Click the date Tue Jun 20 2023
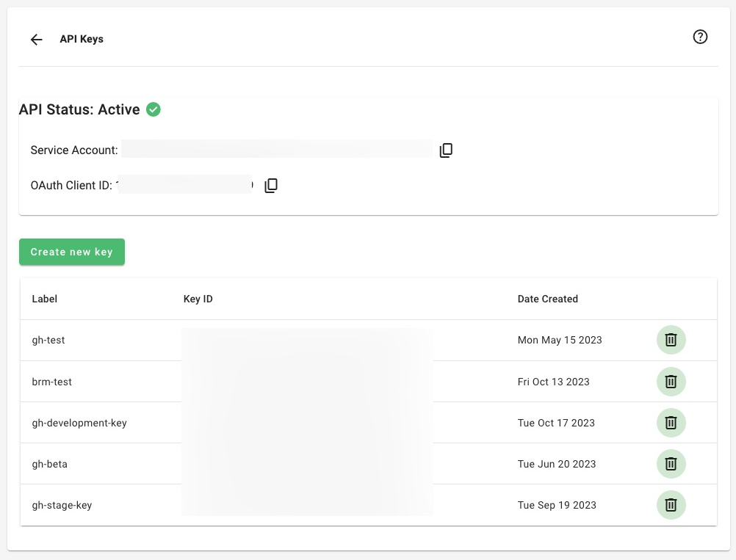 [557, 465]
